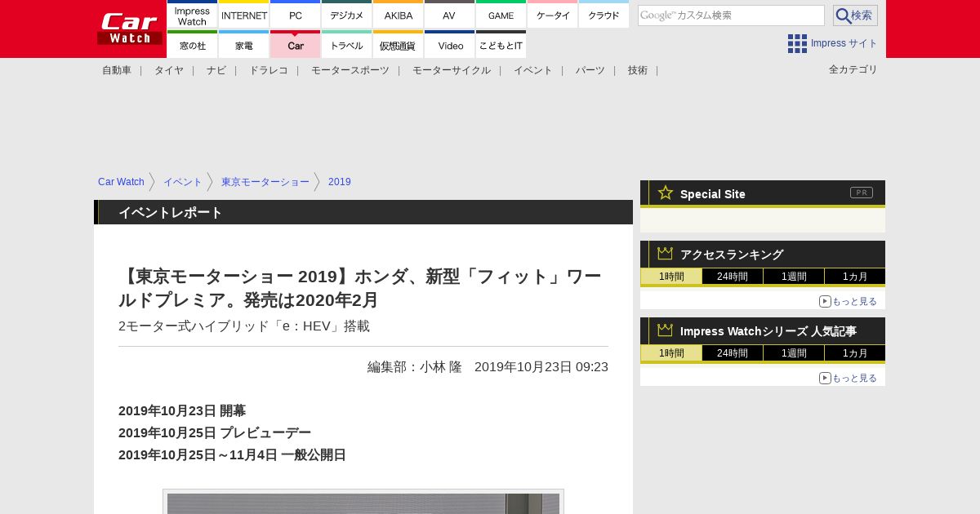Select 1時間 tab in 人気記事 panel

point(671,352)
